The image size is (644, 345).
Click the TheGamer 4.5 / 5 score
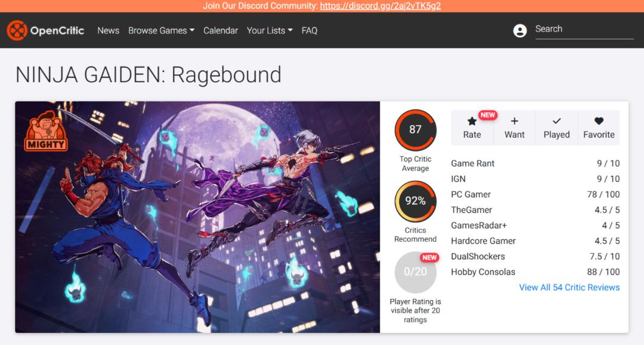tap(607, 210)
